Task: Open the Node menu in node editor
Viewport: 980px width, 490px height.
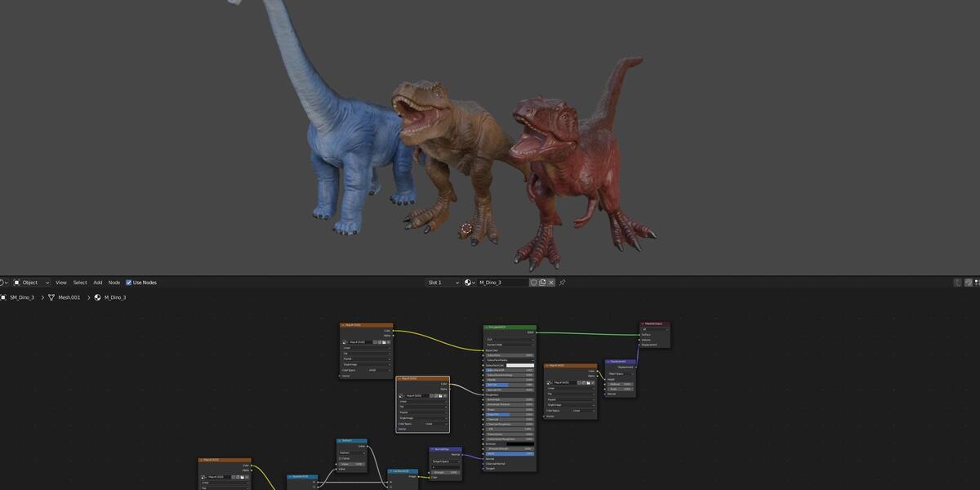Action: (114, 283)
